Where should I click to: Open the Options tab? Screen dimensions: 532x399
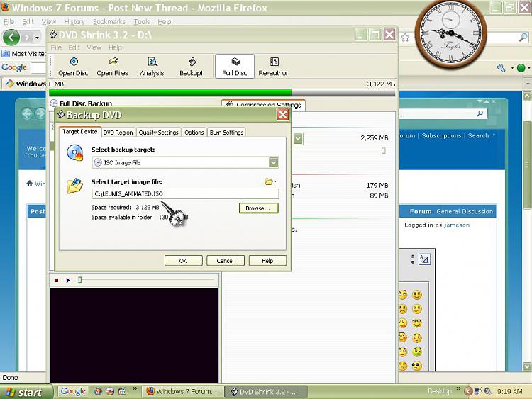(x=194, y=133)
